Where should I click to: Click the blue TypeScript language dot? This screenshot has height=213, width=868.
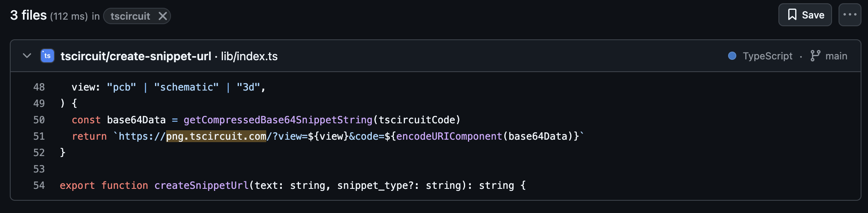pos(732,56)
